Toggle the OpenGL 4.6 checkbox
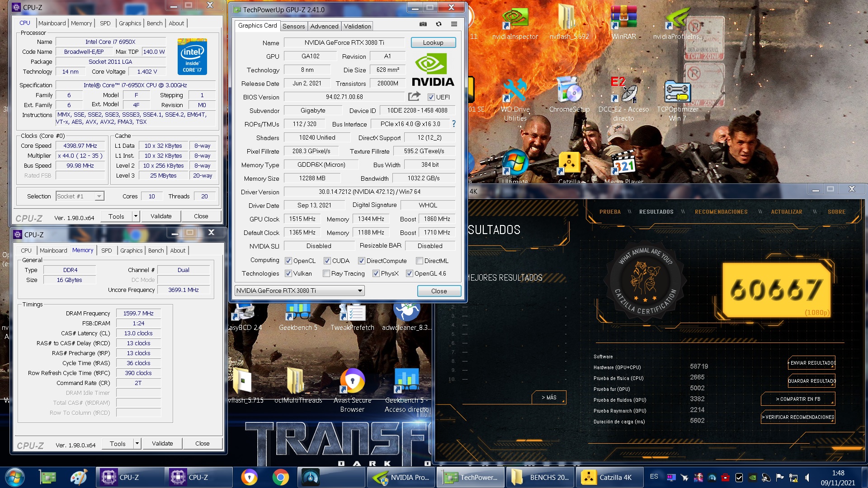This screenshot has width=868, height=488. pos(409,273)
